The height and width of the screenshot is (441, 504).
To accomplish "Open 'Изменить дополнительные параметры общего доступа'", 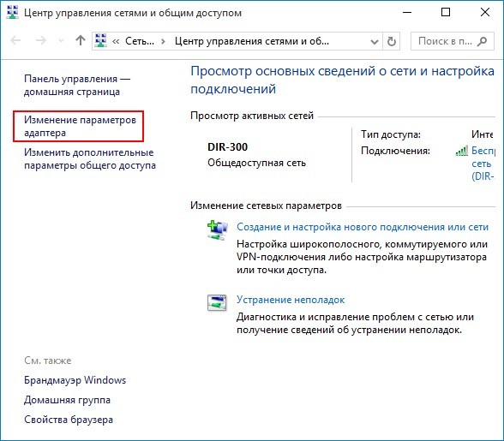I will pyautogui.click(x=90, y=158).
